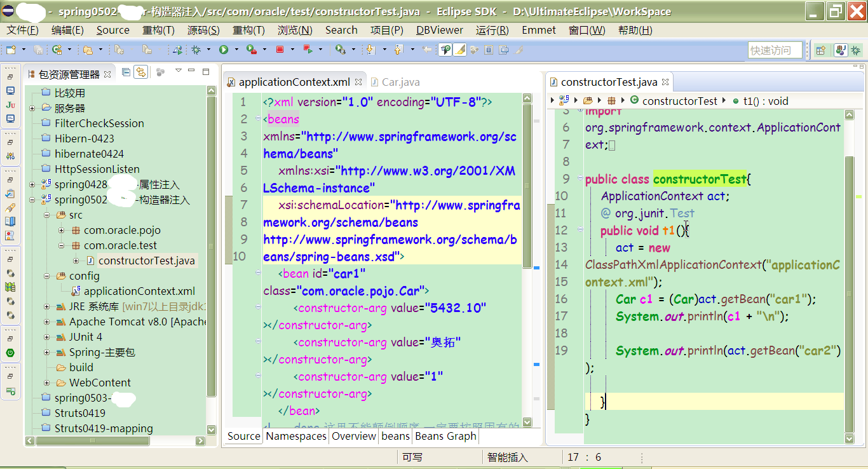This screenshot has width=868, height=469.
Task: Open the Package Explorer view menu triangle
Action: pyautogui.click(x=179, y=71)
